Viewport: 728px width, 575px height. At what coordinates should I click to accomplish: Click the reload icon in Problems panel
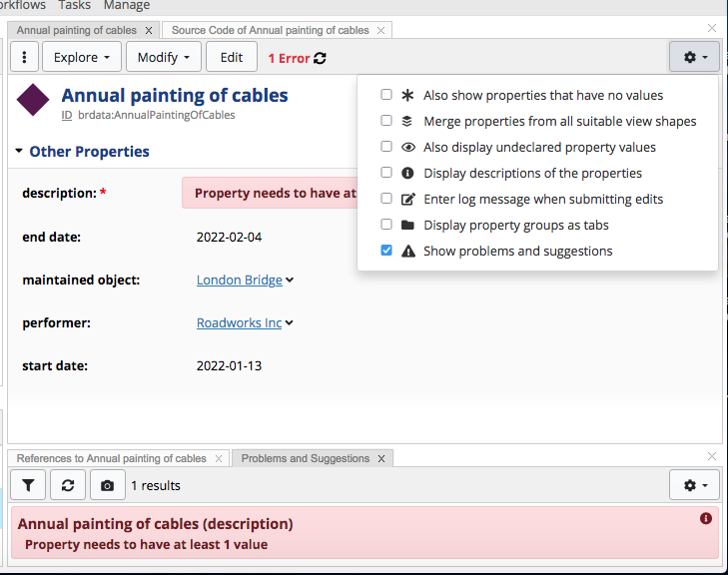67,485
